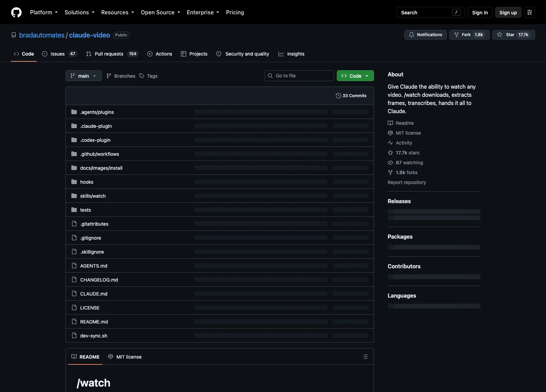
Task: Expand the Enterprise menu
Action: 203,12
